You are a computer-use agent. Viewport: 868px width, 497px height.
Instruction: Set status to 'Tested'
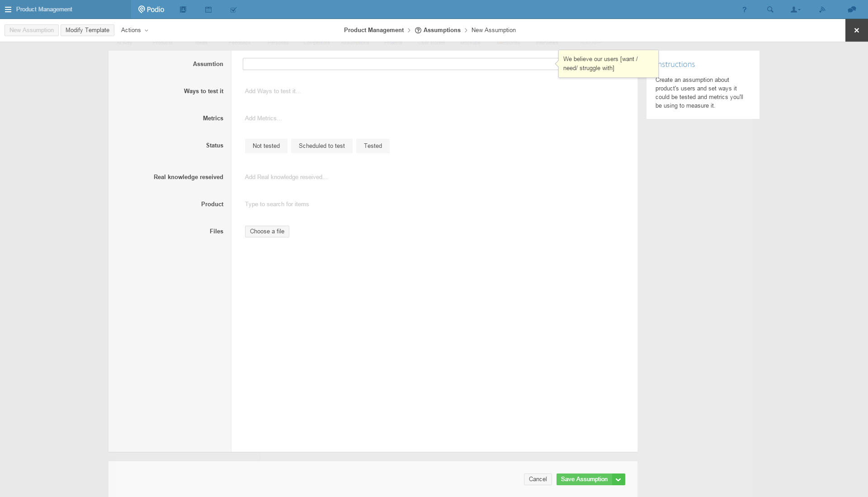click(373, 146)
